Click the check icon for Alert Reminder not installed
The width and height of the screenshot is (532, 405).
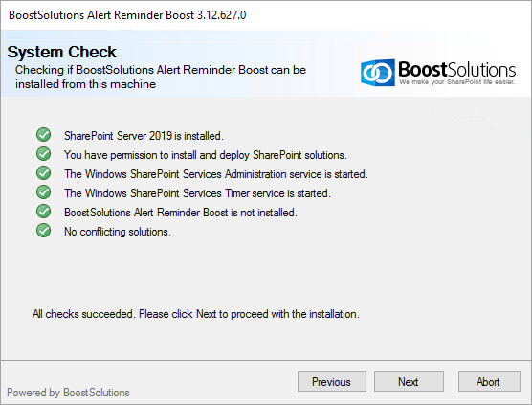43,212
